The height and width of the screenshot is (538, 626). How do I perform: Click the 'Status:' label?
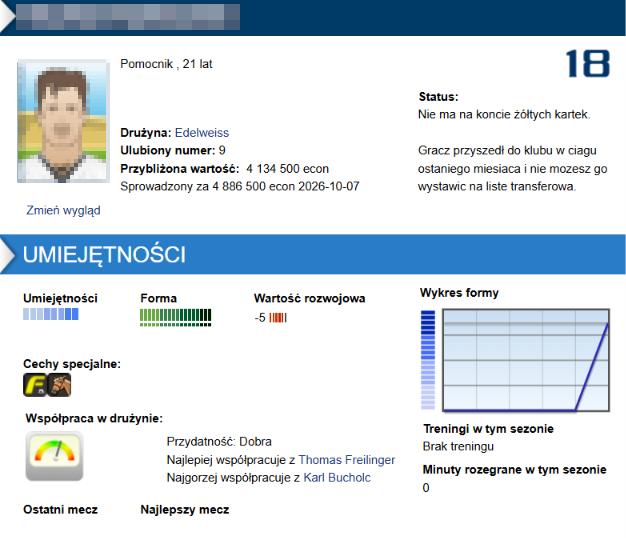point(438,97)
